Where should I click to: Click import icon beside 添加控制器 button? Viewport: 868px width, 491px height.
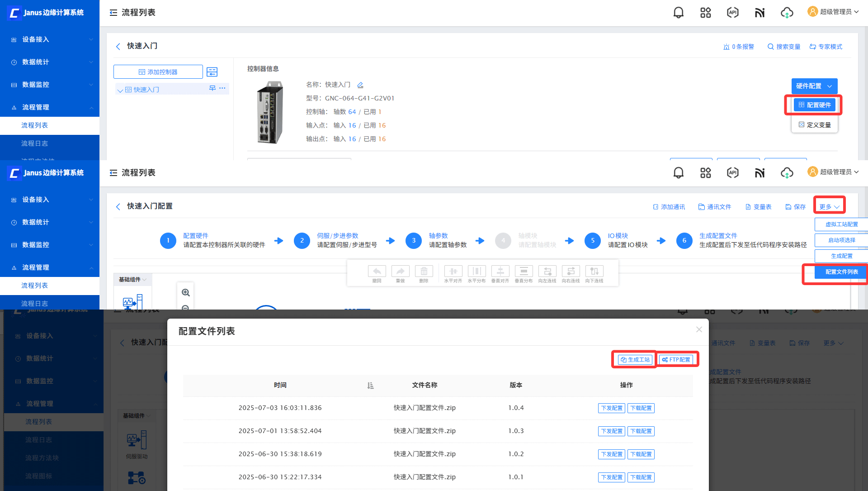click(212, 72)
